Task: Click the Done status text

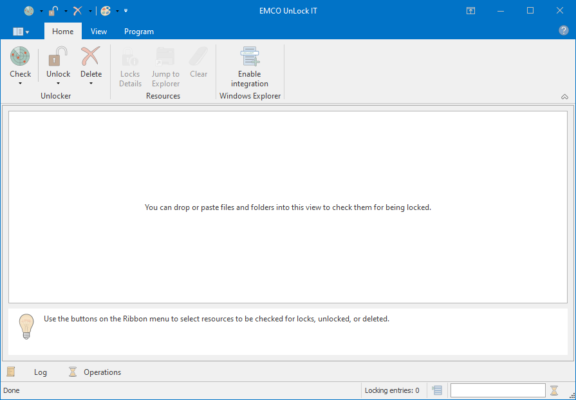Action: [11, 390]
